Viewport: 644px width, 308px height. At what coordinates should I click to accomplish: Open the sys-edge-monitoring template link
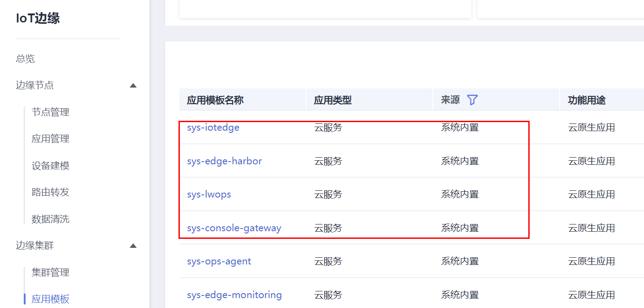(x=235, y=295)
